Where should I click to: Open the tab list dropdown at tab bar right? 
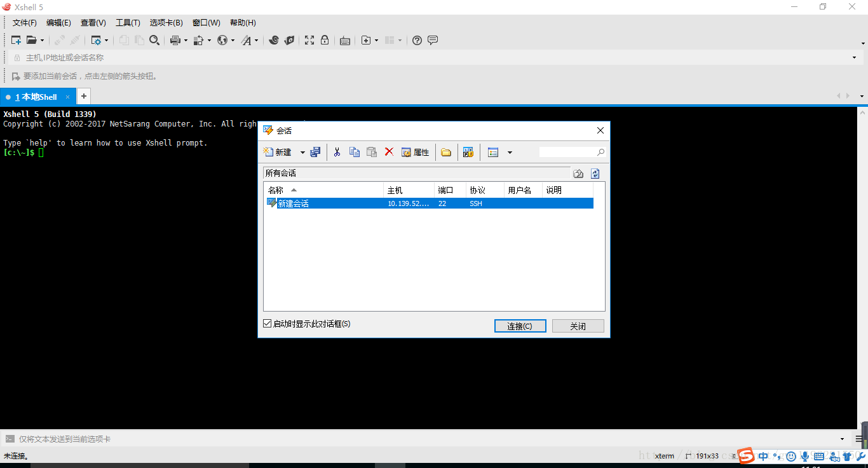tap(862, 97)
